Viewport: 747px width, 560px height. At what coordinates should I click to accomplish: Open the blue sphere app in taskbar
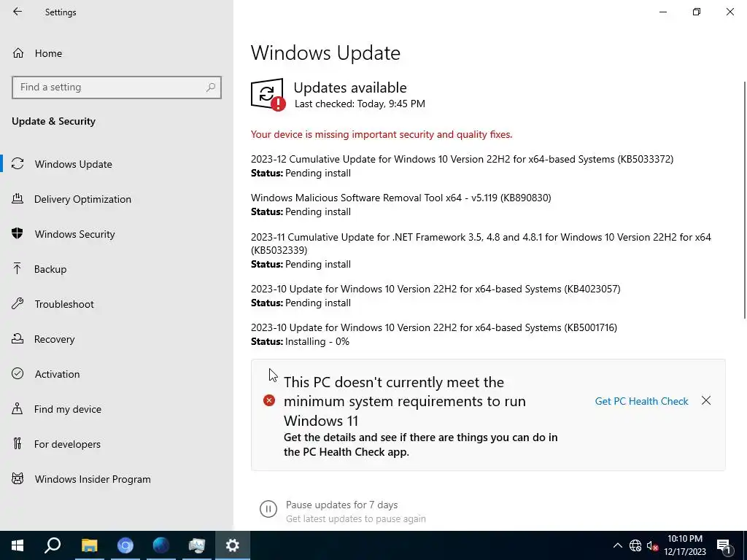(x=161, y=545)
